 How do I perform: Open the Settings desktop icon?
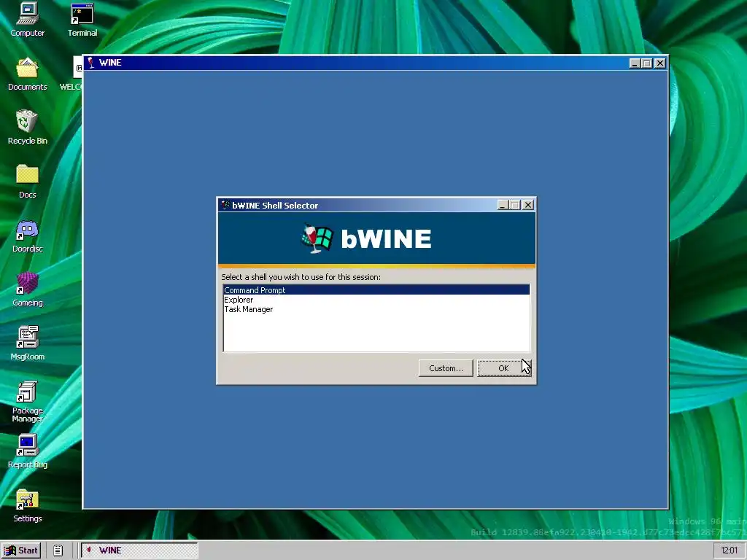click(27, 505)
